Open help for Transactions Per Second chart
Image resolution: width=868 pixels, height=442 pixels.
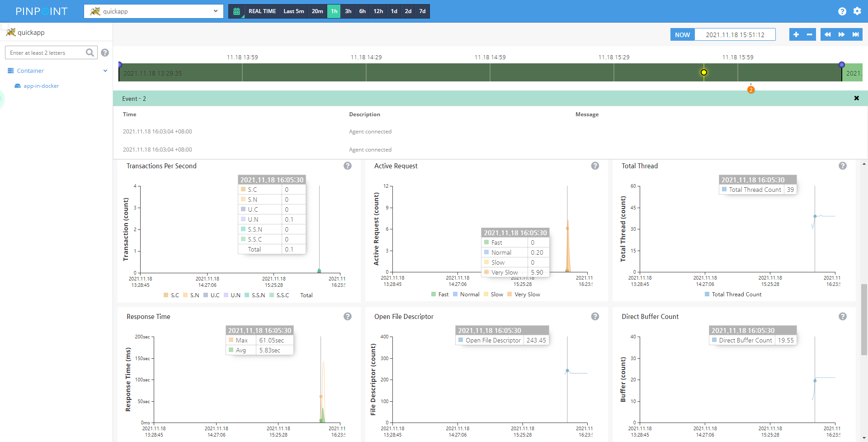coord(347,166)
